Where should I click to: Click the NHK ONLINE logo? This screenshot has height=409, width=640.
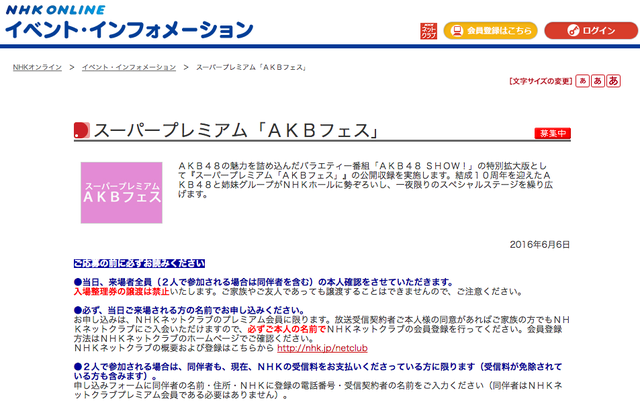click(x=56, y=9)
